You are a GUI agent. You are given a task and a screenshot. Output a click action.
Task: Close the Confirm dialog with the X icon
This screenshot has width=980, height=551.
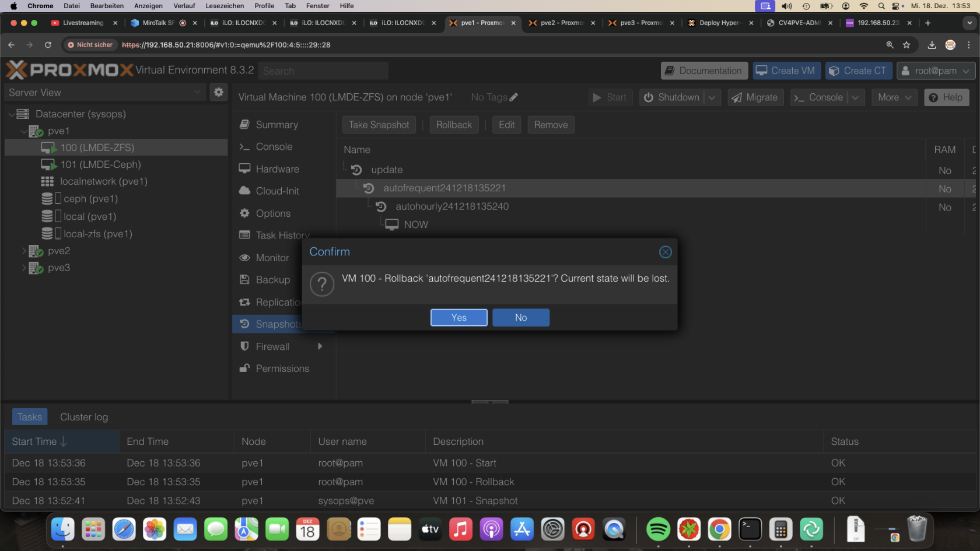[665, 252]
